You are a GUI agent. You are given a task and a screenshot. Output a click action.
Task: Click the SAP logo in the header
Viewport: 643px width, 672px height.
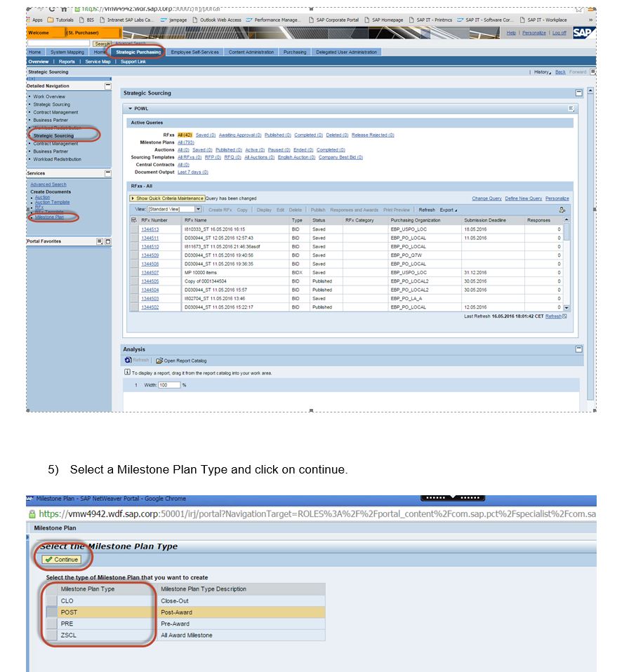pyautogui.click(x=582, y=32)
